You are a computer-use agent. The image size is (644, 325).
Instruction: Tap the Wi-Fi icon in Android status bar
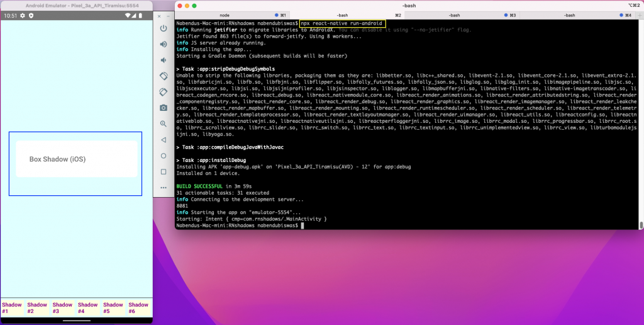[128, 15]
